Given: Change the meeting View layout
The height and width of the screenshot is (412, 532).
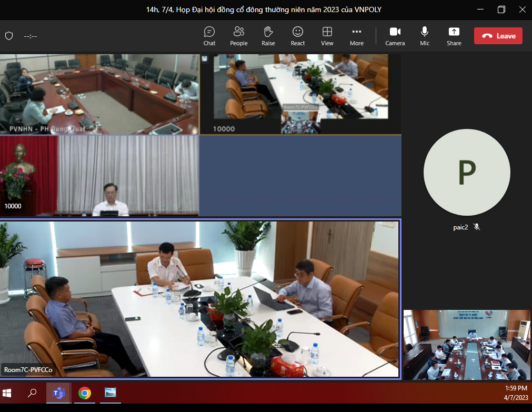Looking at the screenshot, I should pos(327,36).
